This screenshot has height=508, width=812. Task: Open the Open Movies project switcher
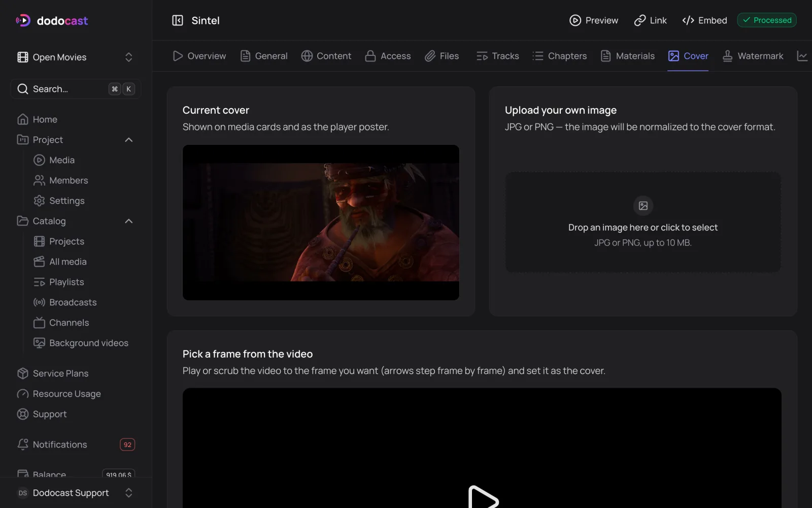pyautogui.click(x=76, y=57)
